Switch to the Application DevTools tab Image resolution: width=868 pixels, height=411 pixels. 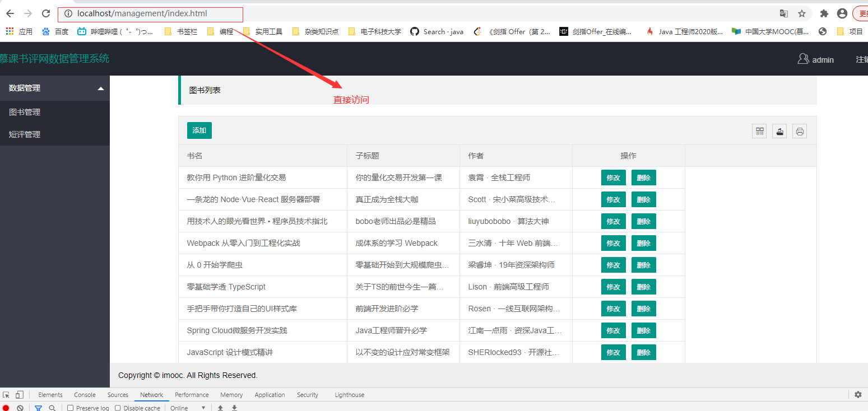click(x=270, y=395)
